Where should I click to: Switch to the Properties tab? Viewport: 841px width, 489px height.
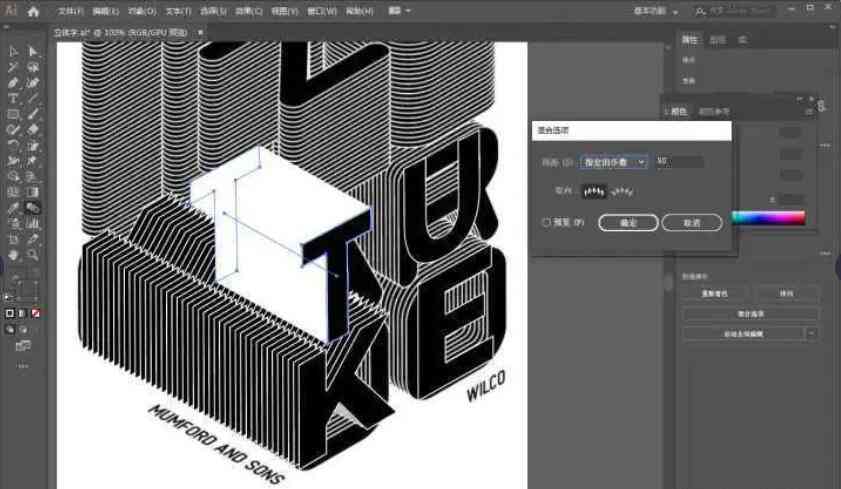pos(690,40)
